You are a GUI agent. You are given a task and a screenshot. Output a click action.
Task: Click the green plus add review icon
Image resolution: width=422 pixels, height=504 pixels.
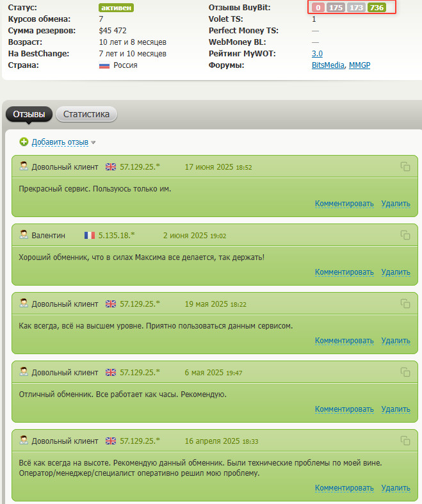(x=24, y=142)
